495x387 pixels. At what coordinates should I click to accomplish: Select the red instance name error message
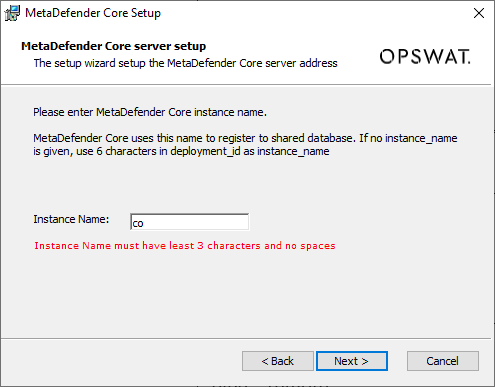185,246
